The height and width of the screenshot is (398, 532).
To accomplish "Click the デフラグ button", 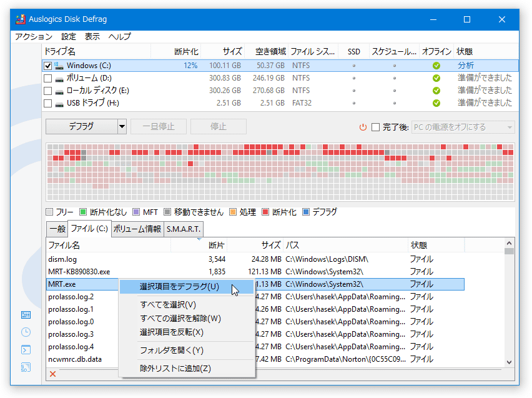I will tap(82, 127).
